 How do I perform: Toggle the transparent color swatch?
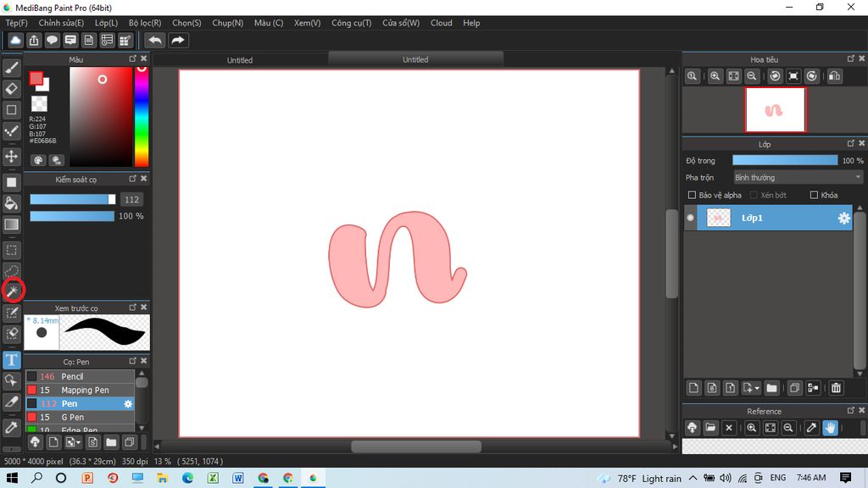click(x=39, y=103)
